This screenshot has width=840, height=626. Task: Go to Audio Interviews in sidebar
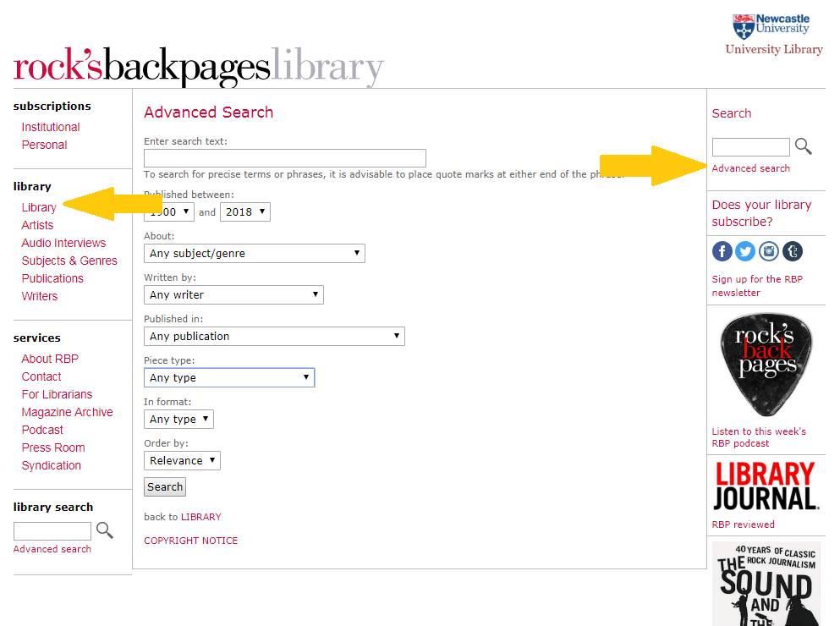tap(63, 243)
